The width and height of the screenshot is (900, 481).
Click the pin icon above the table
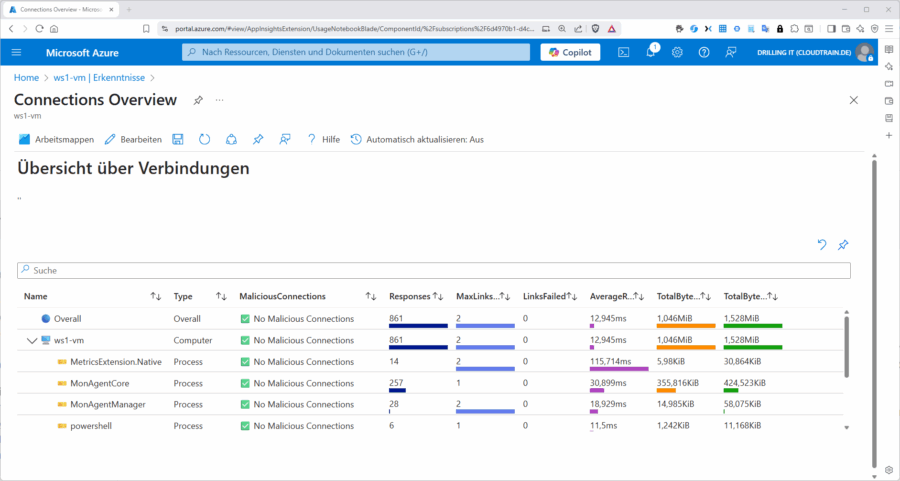[x=843, y=245]
